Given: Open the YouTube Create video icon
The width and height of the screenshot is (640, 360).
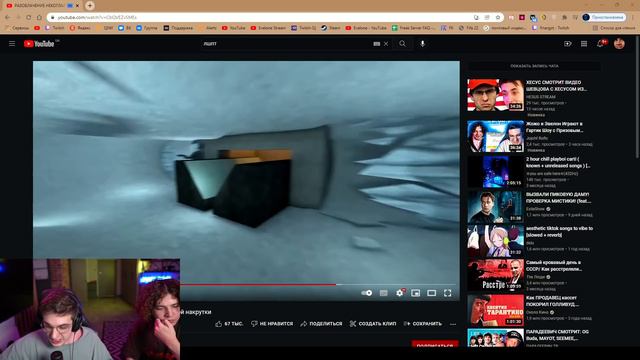Looking at the screenshot, I should tap(567, 44).
